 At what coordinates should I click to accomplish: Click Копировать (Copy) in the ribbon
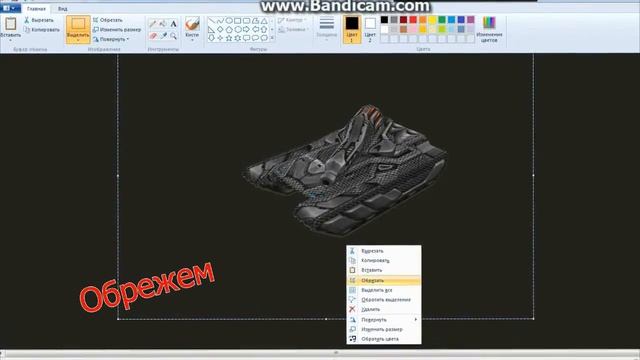click(41, 30)
